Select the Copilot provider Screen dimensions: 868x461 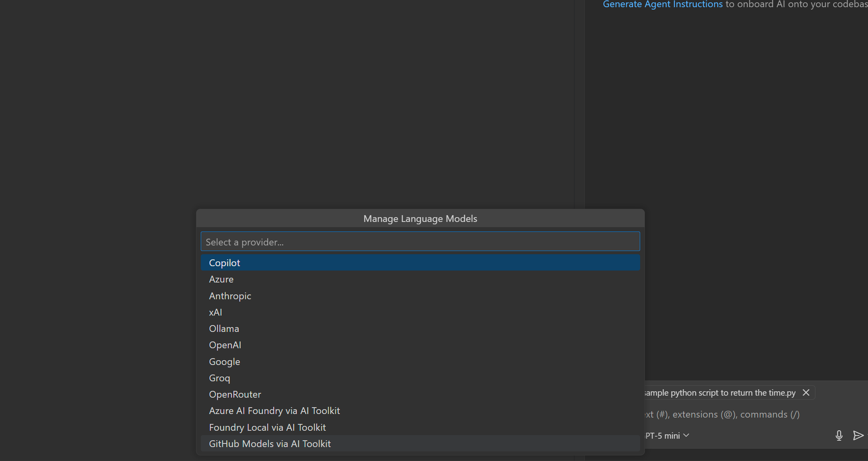coord(224,263)
